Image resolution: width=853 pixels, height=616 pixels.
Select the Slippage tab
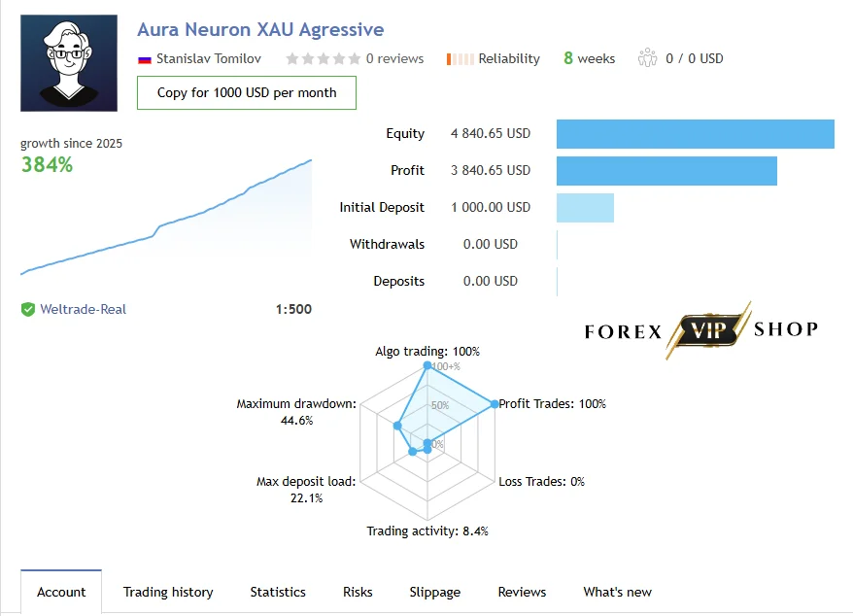[x=434, y=592]
